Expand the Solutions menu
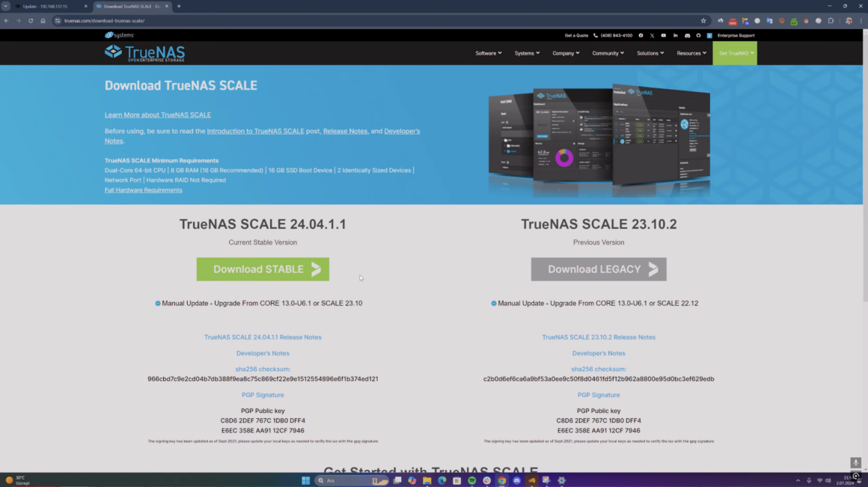868x487 pixels. [650, 53]
